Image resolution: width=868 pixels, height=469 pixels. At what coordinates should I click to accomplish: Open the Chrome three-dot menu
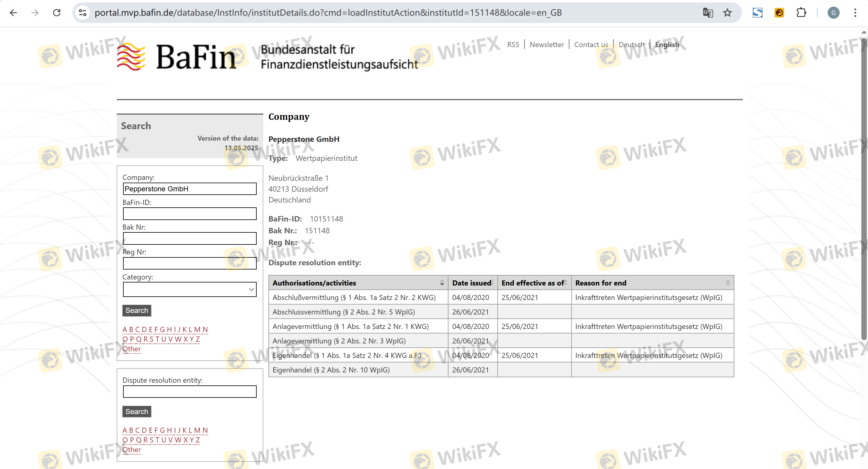pyautogui.click(x=855, y=13)
